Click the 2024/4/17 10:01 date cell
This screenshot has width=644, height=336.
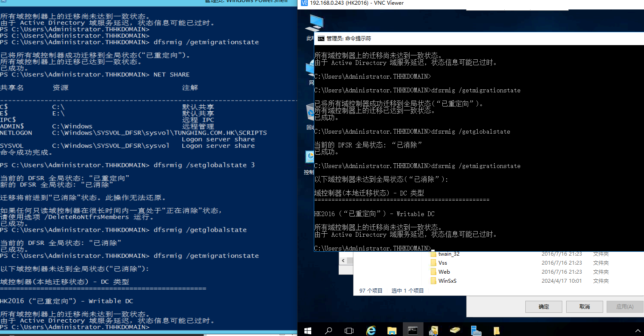point(561,281)
